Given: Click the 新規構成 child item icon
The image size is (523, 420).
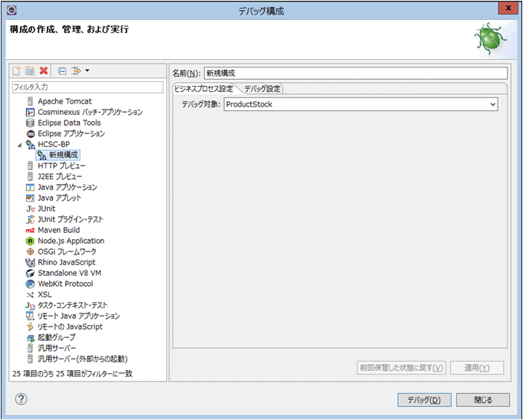Looking at the screenshot, I should tap(41, 155).
